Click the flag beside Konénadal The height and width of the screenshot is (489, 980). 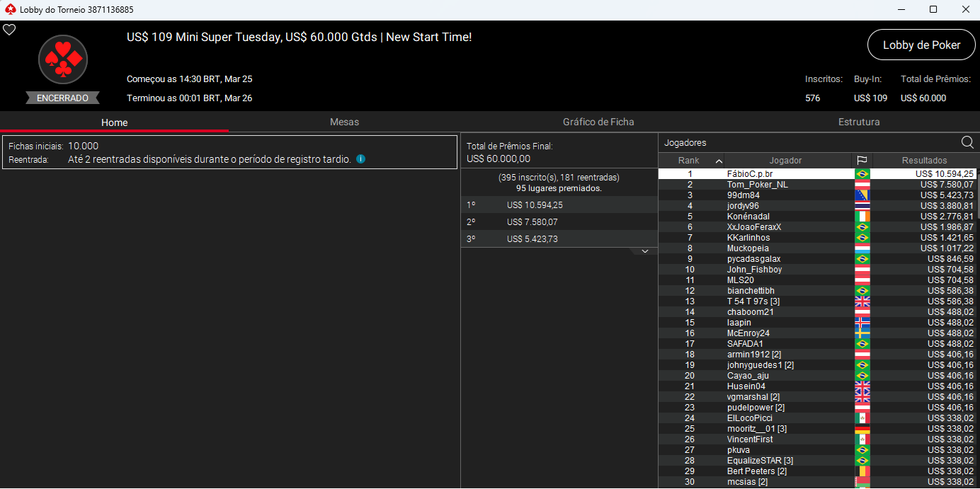pyautogui.click(x=862, y=217)
